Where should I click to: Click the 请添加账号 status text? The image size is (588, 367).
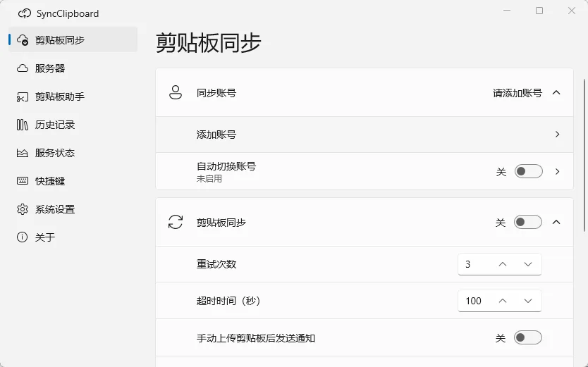(x=517, y=93)
